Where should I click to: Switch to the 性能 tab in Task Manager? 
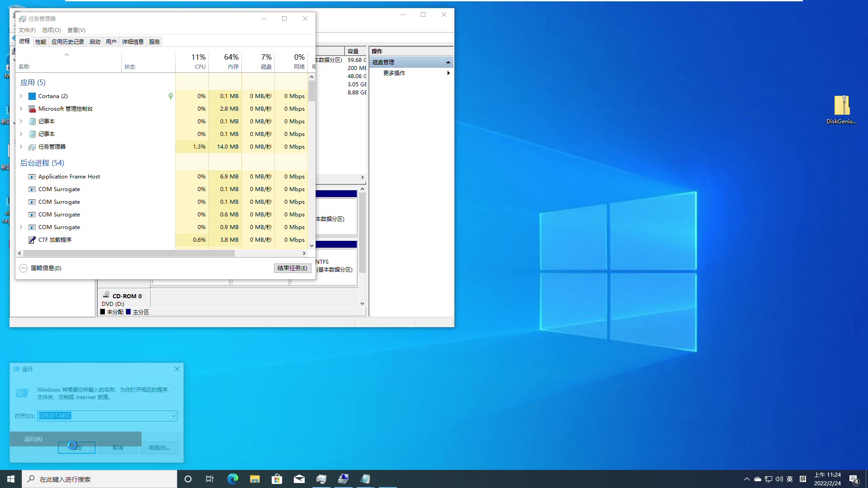click(40, 41)
